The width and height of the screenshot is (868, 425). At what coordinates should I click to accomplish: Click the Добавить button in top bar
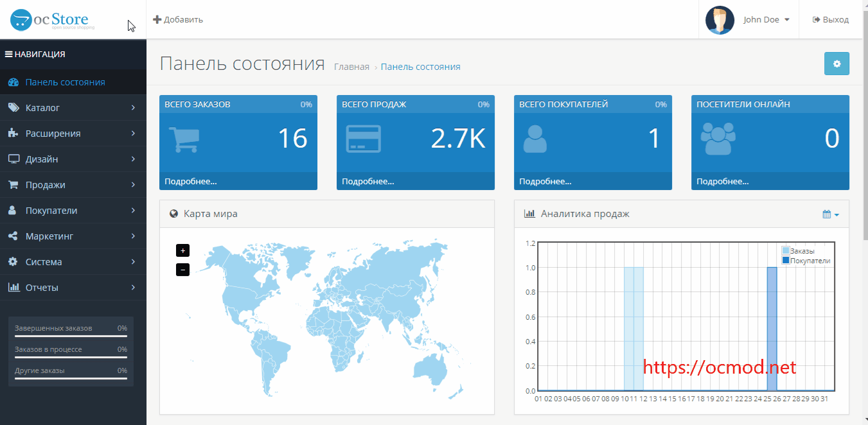coord(178,20)
